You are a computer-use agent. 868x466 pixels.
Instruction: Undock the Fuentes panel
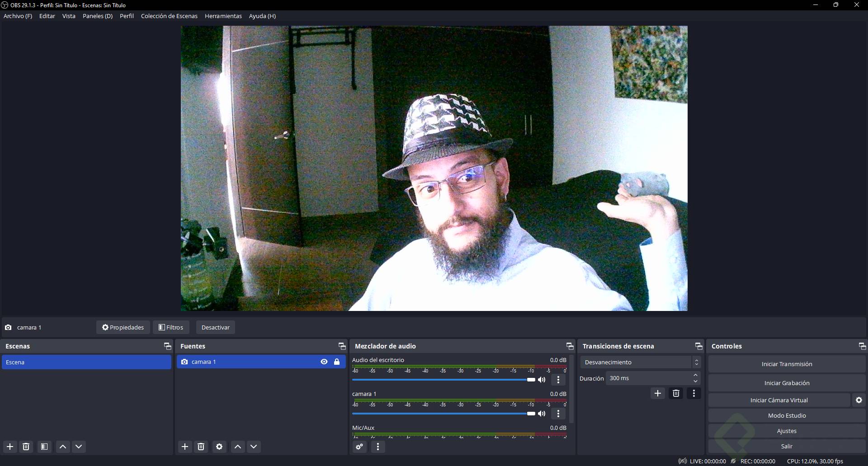[x=342, y=346]
